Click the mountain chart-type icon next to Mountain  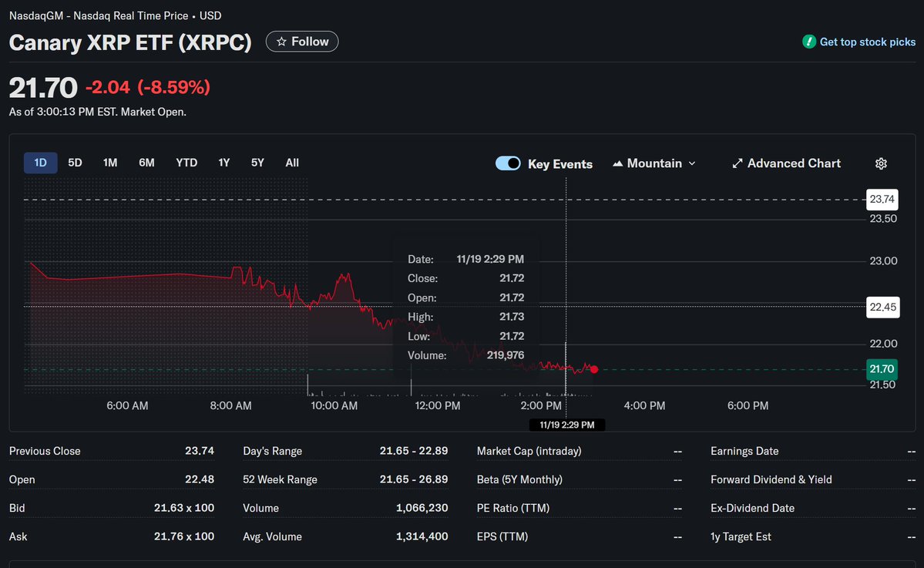point(617,163)
